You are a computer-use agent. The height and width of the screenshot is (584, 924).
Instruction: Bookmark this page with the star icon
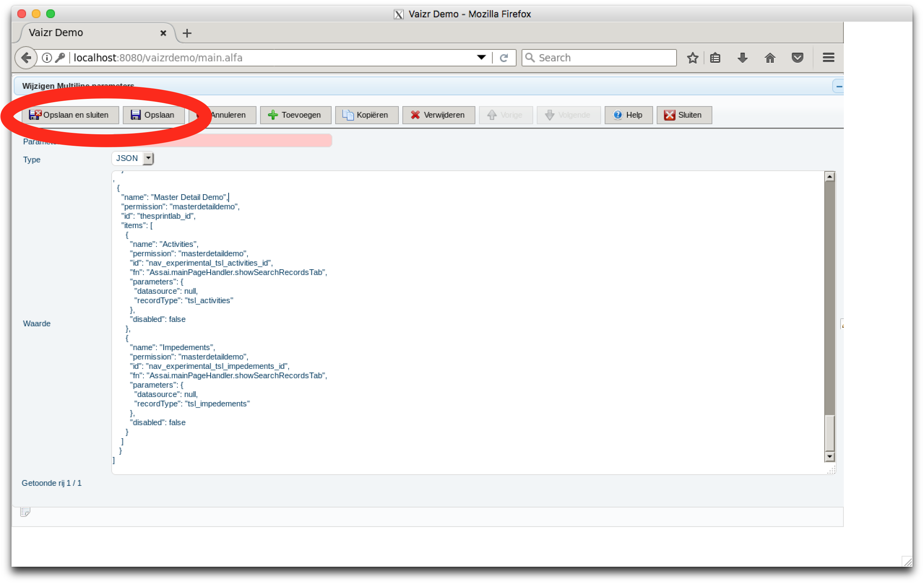click(x=692, y=58)
